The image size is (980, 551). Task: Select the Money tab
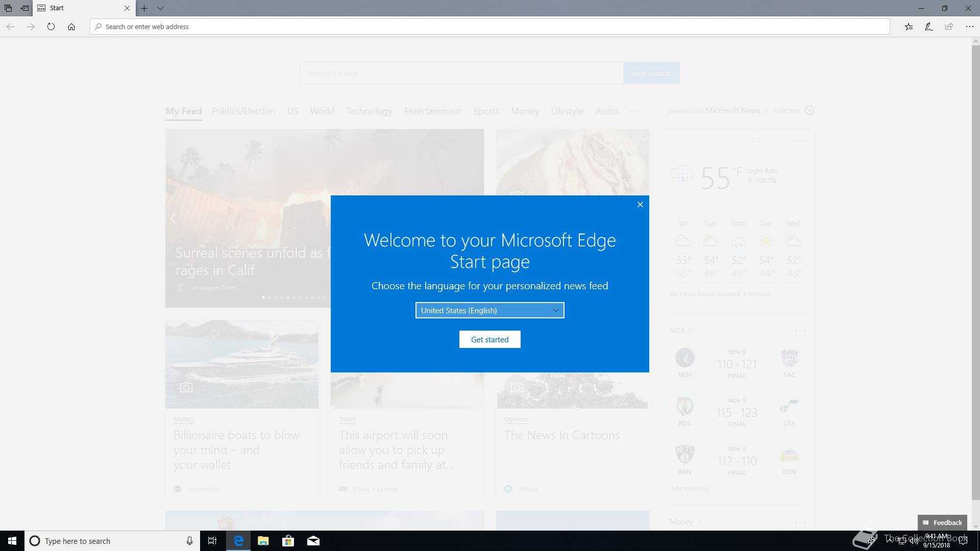(525, 111)
